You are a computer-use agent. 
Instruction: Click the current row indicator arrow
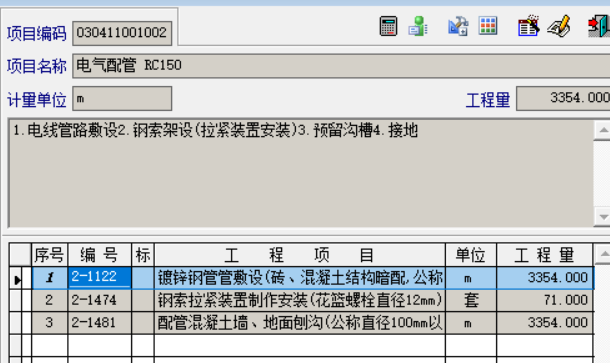tap(17, 279)
